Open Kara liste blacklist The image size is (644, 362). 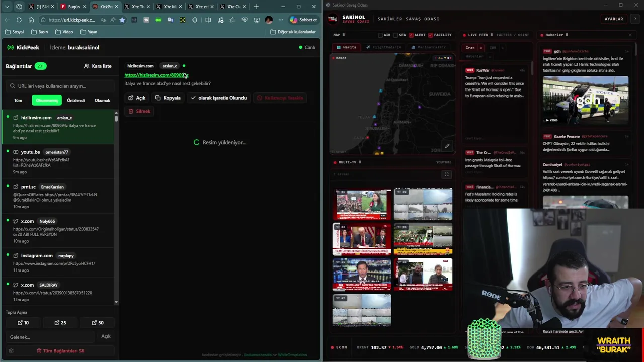point(98,66)
